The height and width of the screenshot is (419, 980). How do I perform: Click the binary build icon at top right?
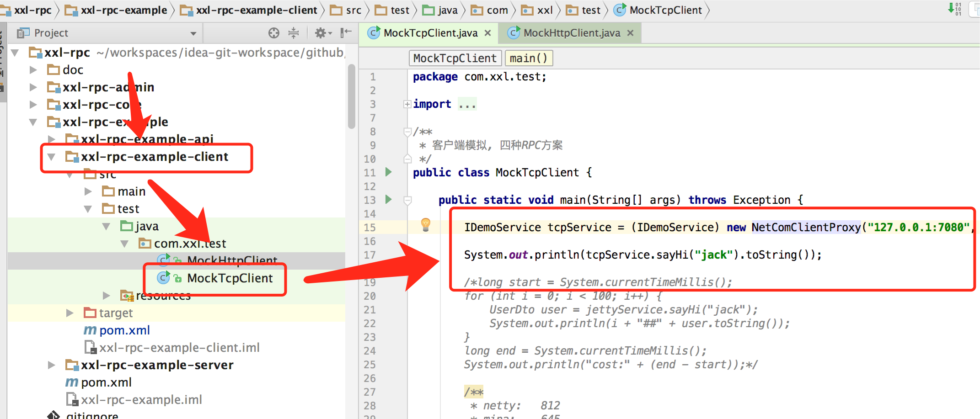point(954,9)
